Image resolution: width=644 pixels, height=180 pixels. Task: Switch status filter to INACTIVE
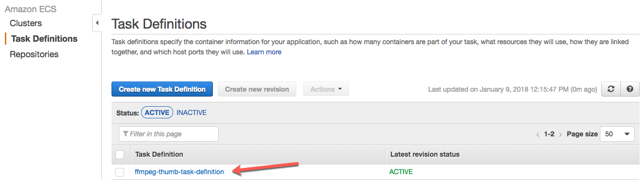[x=192, y=113]
